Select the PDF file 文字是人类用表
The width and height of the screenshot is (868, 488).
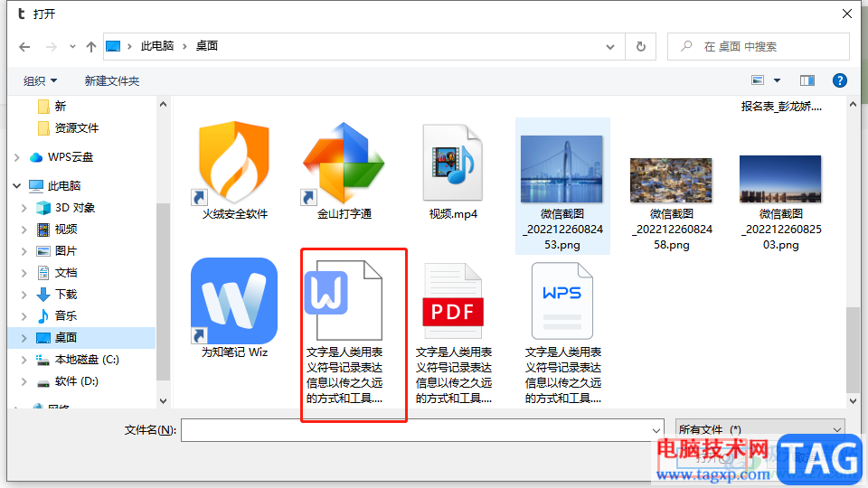[x=453, y=300]
